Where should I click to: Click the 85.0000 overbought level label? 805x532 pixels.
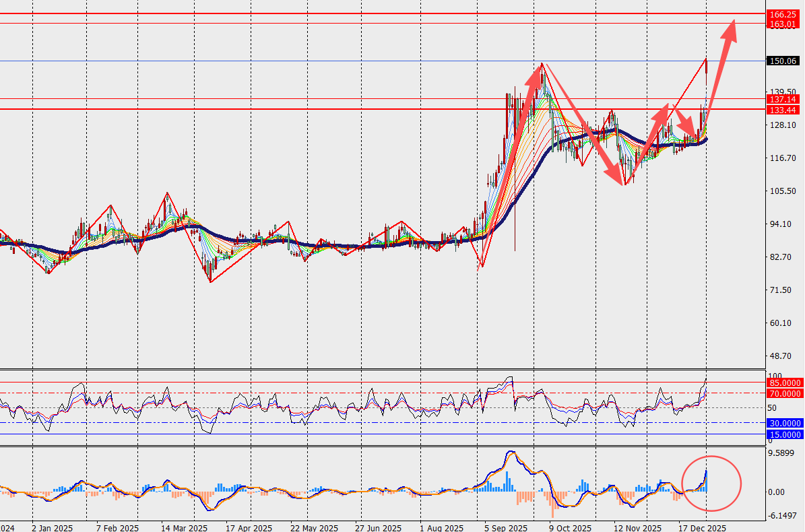coord(785,383)
